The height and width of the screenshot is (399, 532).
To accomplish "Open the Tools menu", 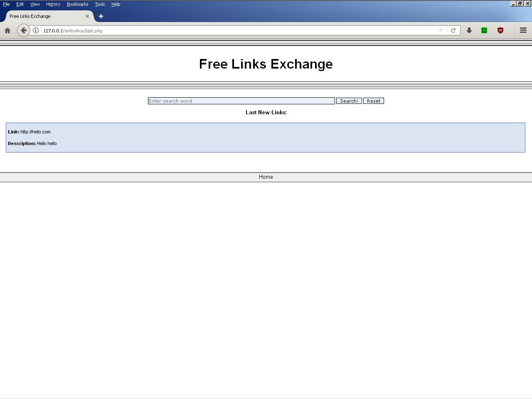I will [x=100, y=4].
